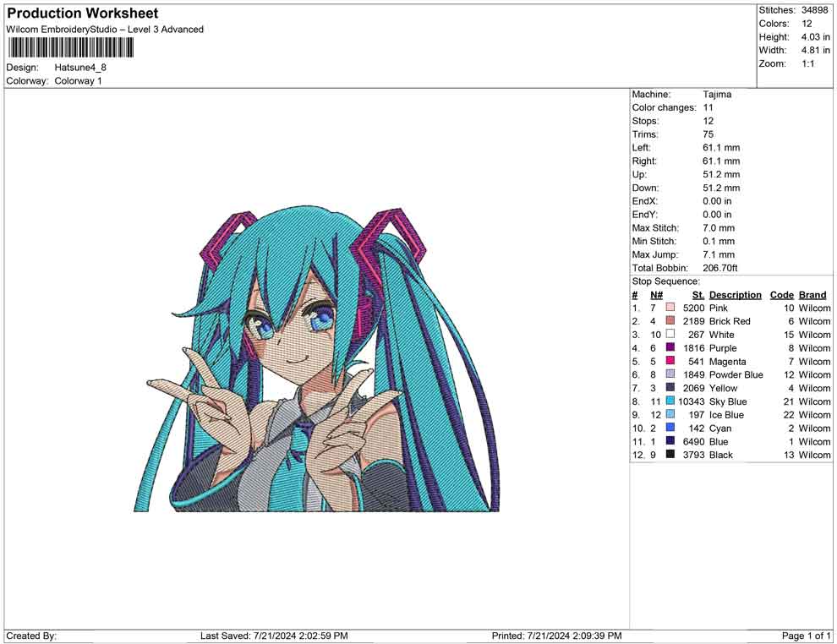Click the Ice Blue color swatch
Screen dimensions: 837x644
point(670,414)
